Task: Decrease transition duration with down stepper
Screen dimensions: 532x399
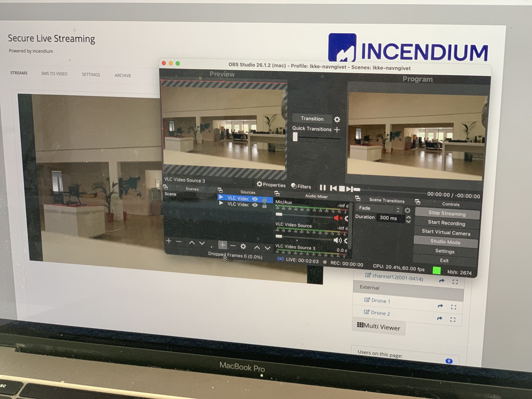Action: (x=408, y=222)
